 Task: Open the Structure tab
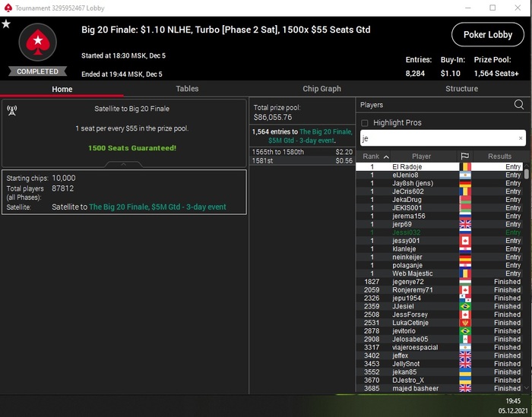click(x=461, y=89)
